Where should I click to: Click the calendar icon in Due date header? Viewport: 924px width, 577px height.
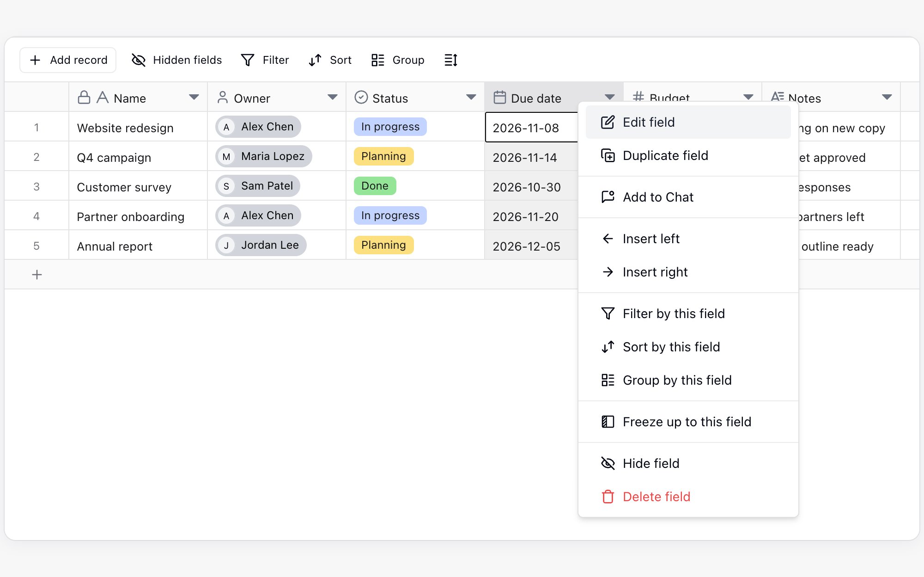pos(499,97)
